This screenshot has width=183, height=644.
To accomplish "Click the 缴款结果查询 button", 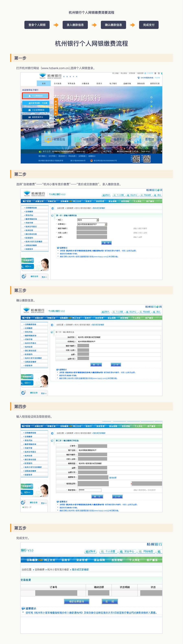I will [x=76, y=601].
